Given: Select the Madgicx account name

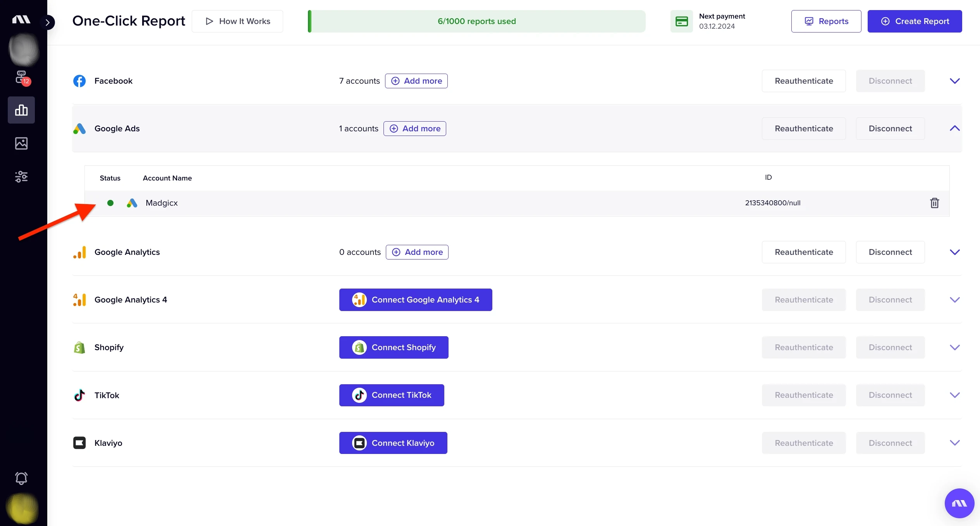Looking at the screenshot, I should tap(162, 203).
